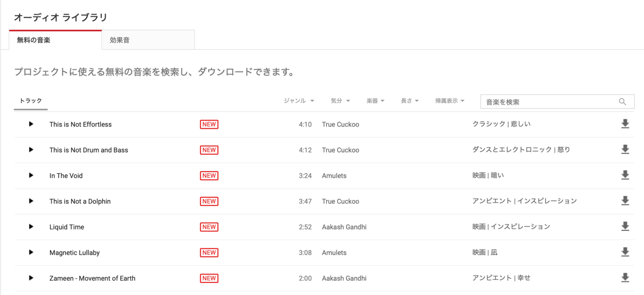
Task: Expand the 長さ duration filter
Action: [x=410, y=101]
